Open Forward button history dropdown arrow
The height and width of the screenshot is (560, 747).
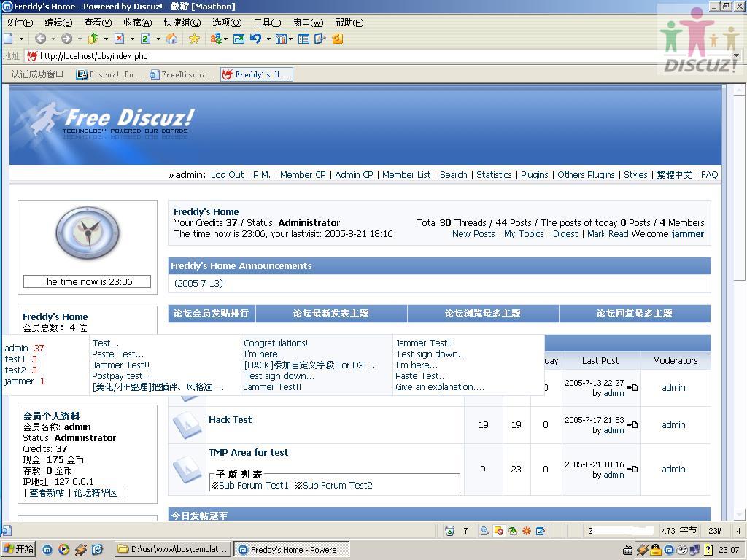point(80,39)
